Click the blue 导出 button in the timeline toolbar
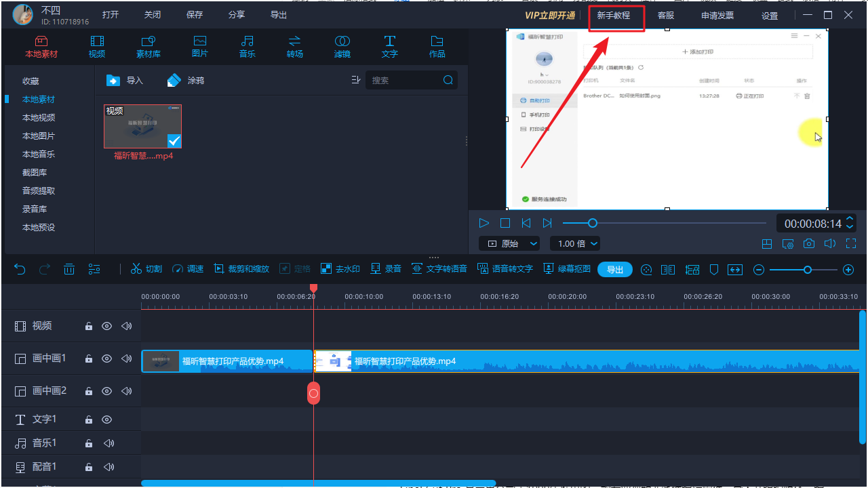Screen dimensions: 868x488 tap(615, 270)
